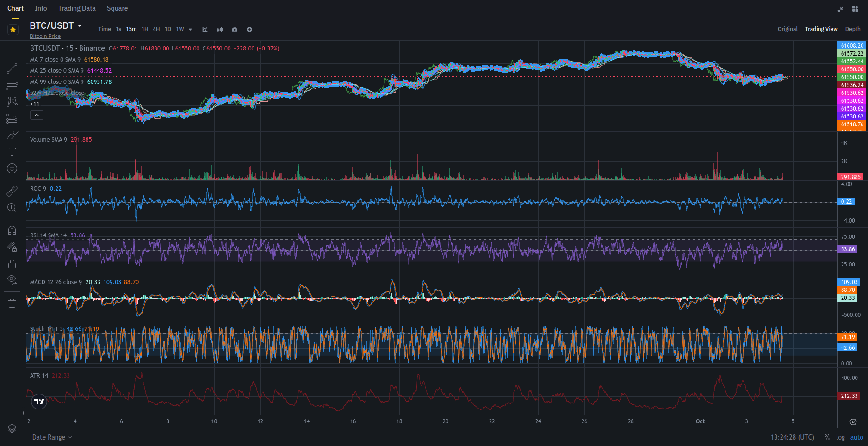The height and width of the screenshot is (446, 868).
Task: Open the four-square layout grid icon
Action: click(x=855, y=9)
